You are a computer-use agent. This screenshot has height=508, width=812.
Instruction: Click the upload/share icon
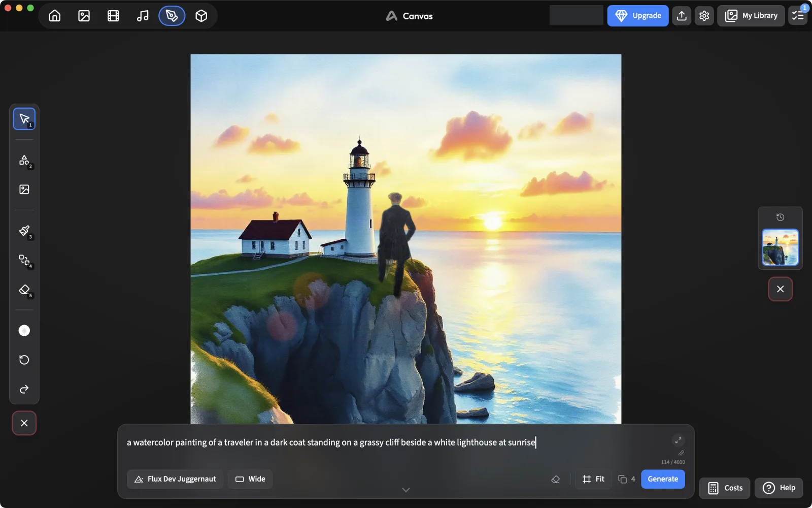click(x=682, y=16)
